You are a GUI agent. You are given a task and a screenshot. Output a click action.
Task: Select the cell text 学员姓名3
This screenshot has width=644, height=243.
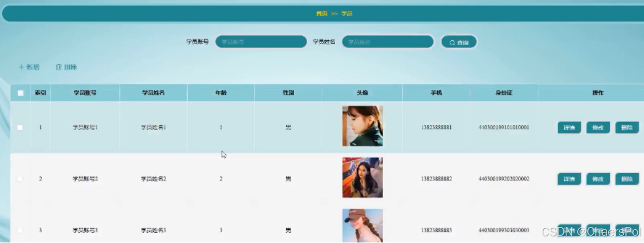click(154, 230)
